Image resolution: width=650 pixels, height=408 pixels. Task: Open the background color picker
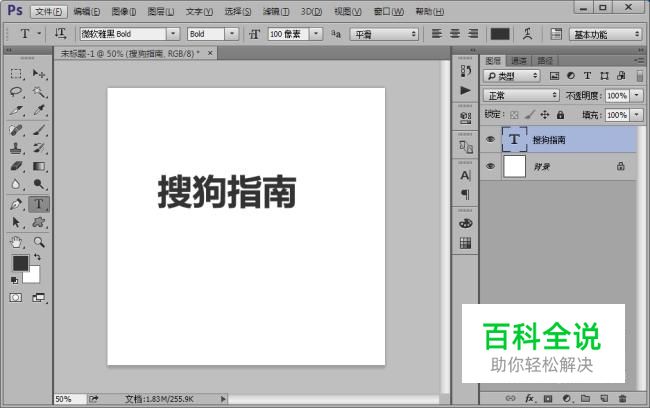(x=34, y=276)
